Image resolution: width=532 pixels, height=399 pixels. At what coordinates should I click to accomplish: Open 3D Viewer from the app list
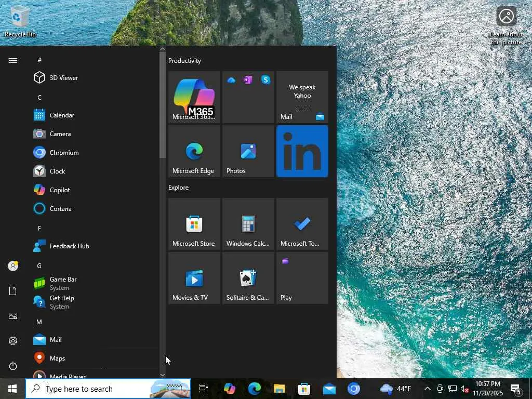[x=95, y=78]
